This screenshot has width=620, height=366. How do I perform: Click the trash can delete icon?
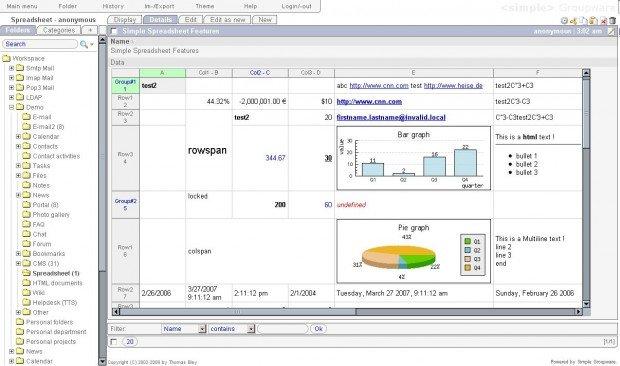pos(612,21)
